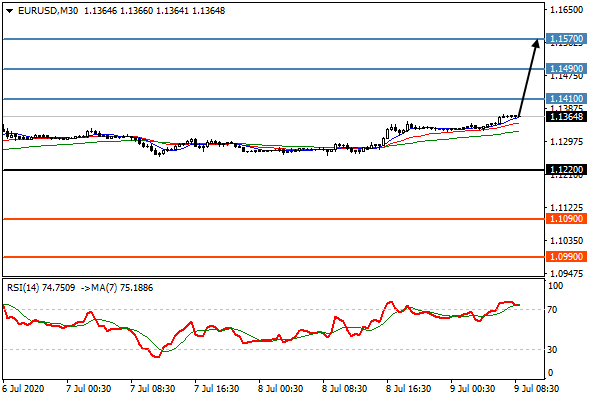This screenshot has width=590, height=400.
Task: Click the 70 level on RSI scale
Action: (x=552, y=310)
